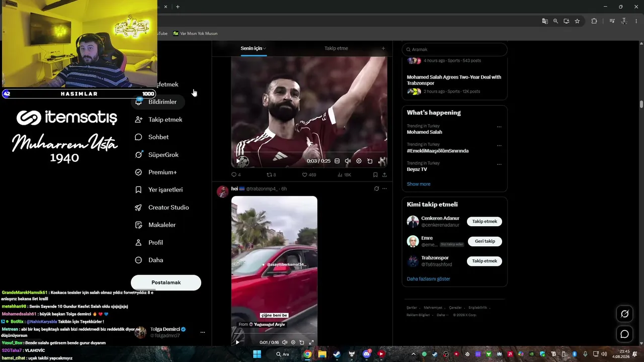Ask Grok about the trabzonmp4_ post
644x362 pixels.
tap(376, 189)
